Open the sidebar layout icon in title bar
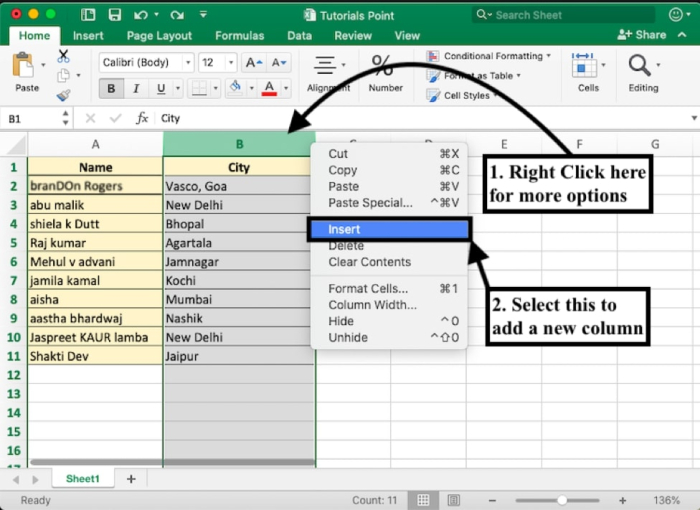This screenshot has width=700, height=510. pyautogui.click(x=88, y=15)
